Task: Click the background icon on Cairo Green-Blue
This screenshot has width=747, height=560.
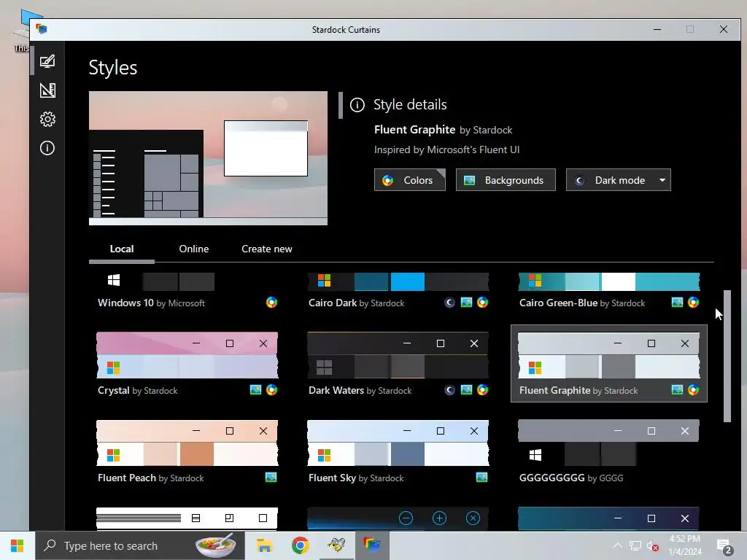Action: click(677, 303)
